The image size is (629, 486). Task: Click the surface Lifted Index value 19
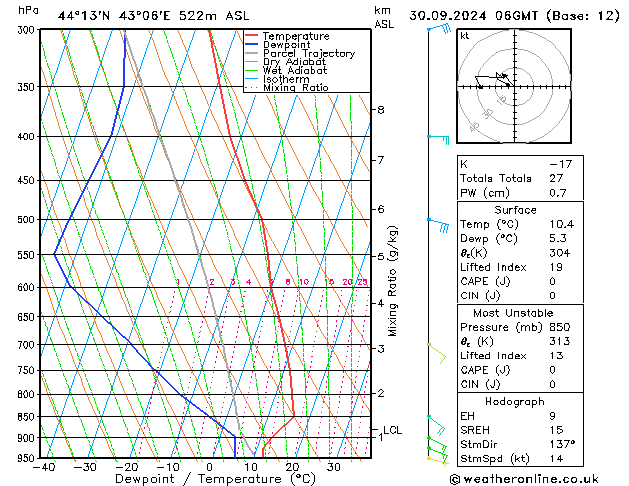[x=556, y=267]
